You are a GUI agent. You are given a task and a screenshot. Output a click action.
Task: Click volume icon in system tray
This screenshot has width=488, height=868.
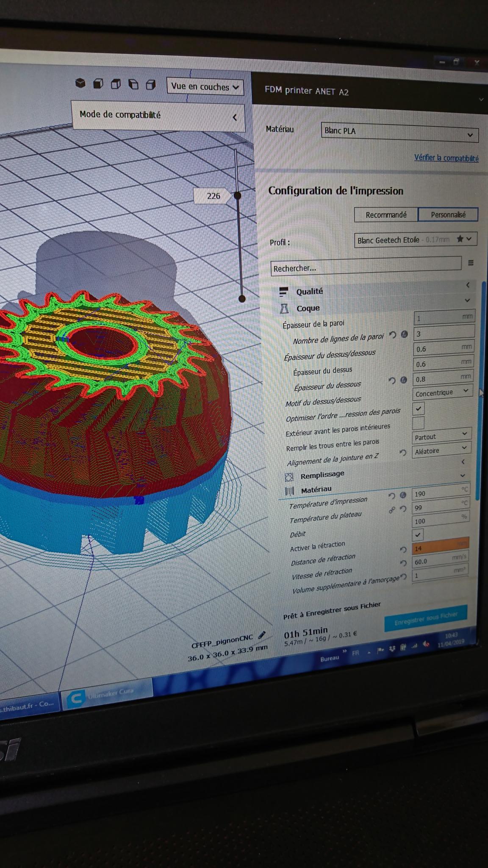(427, 644)
